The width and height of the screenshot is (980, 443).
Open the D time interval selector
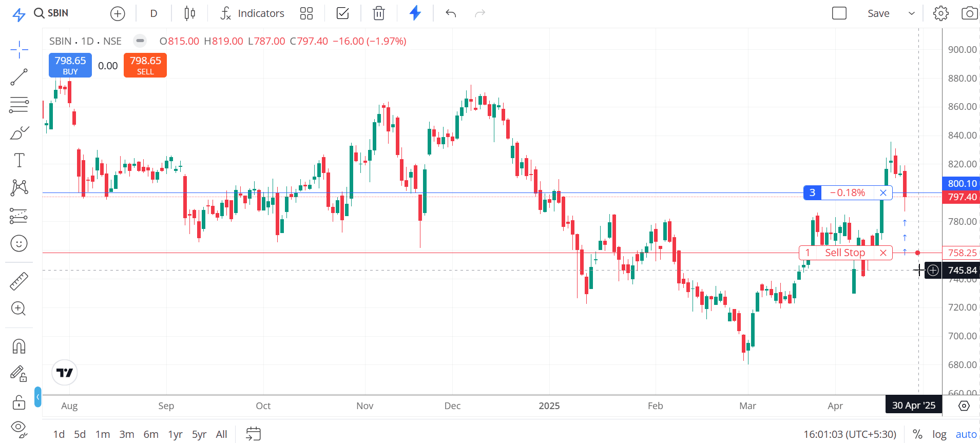(x=153, y=14)
